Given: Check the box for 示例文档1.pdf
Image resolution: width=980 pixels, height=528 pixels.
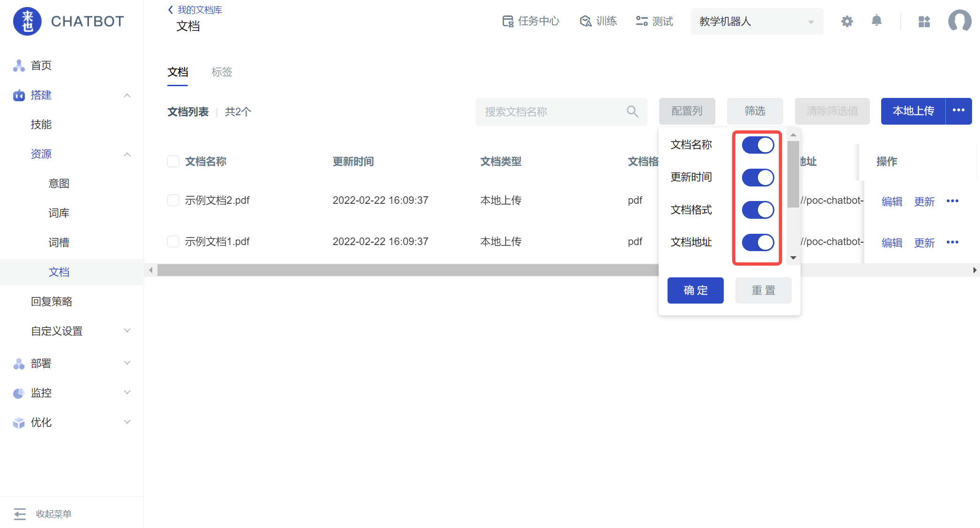Looking at the screenshot, I should coord(173,242).
